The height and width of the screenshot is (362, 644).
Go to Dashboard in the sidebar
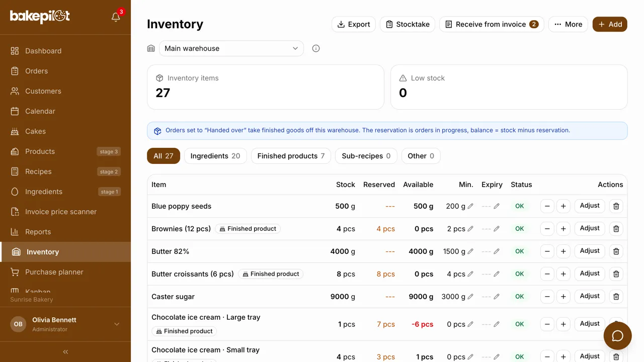(x=65, y=51)
